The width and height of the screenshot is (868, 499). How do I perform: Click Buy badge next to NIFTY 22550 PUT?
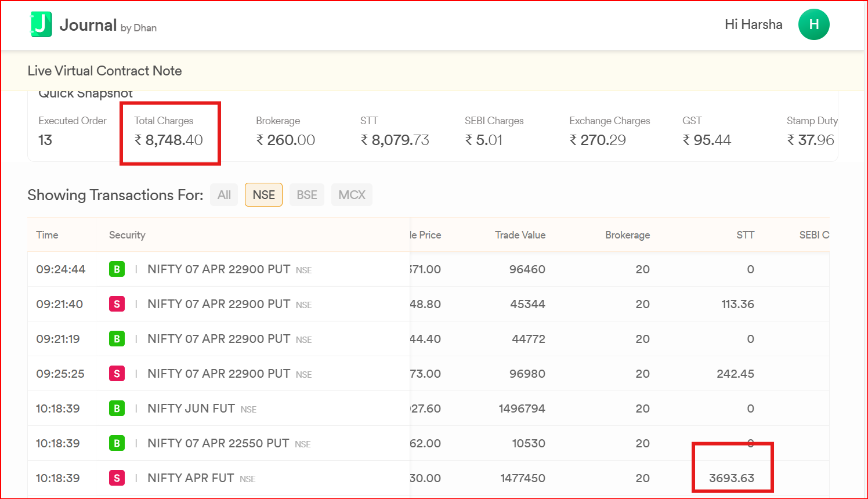(117, 443)
